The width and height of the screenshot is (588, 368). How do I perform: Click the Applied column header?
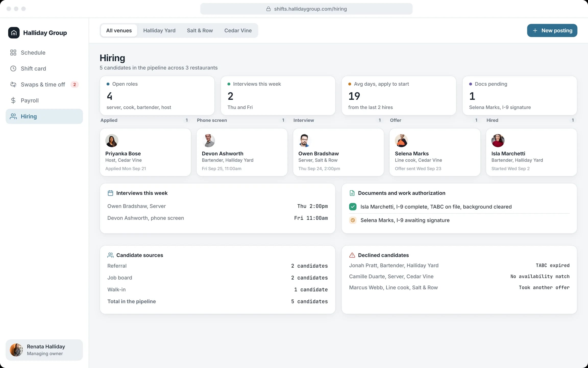tap(109, 120)
